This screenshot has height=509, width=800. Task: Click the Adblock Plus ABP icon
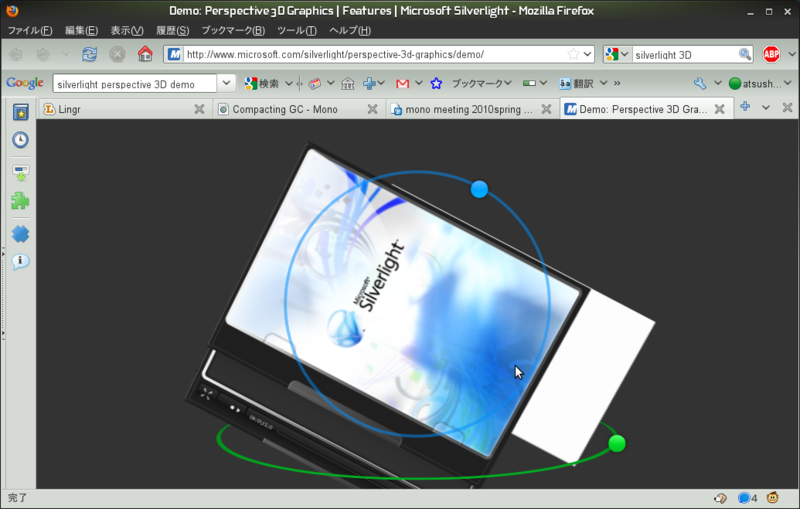[771, 54]
